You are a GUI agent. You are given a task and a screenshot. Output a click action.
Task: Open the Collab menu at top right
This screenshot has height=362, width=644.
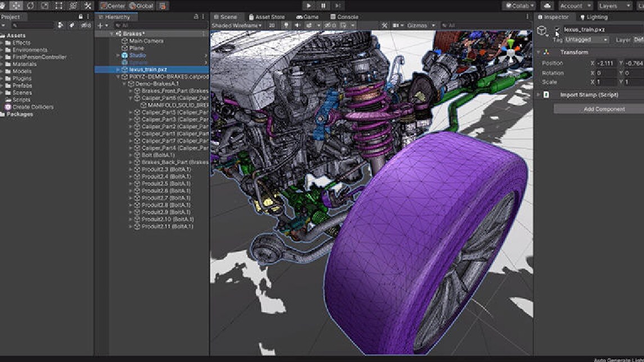click(518, 5)
